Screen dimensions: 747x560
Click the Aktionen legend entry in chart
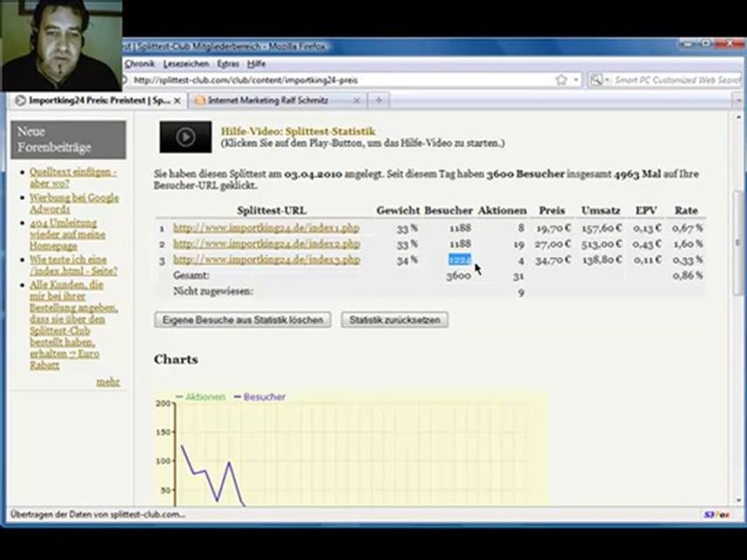click(200, 397)
